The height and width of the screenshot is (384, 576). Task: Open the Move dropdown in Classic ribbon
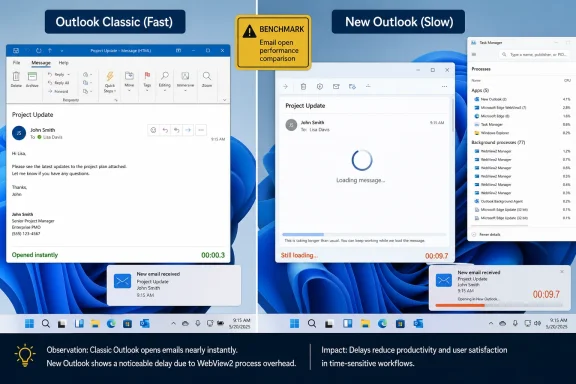(129, 81)
